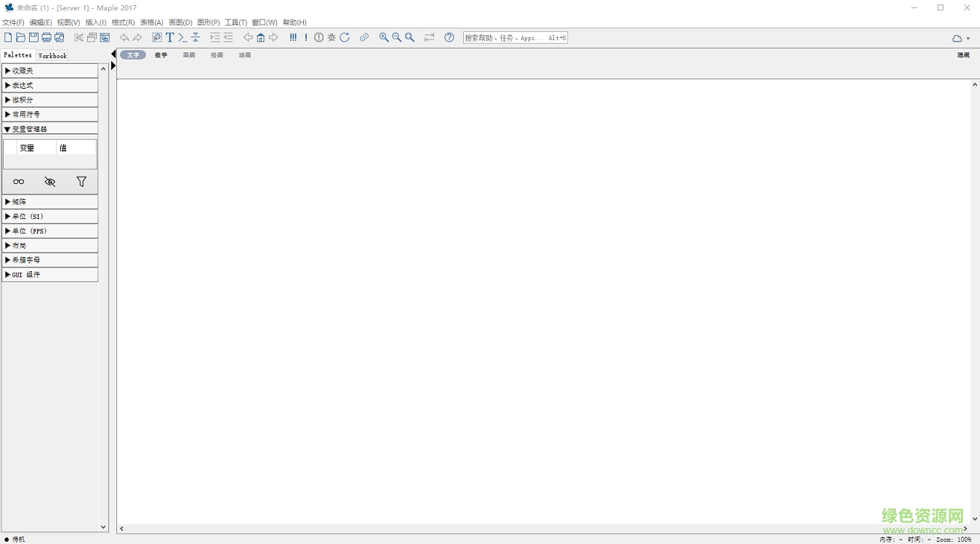The image size is (980, 544).
Task: Insert plain text with the T icon
Action: [x=170, y=38]
